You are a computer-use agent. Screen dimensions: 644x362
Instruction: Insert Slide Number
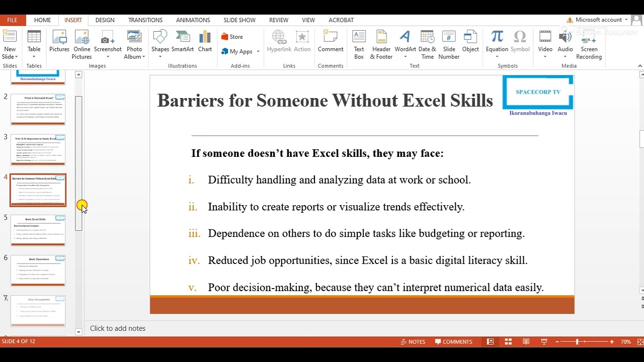(449, 45)
